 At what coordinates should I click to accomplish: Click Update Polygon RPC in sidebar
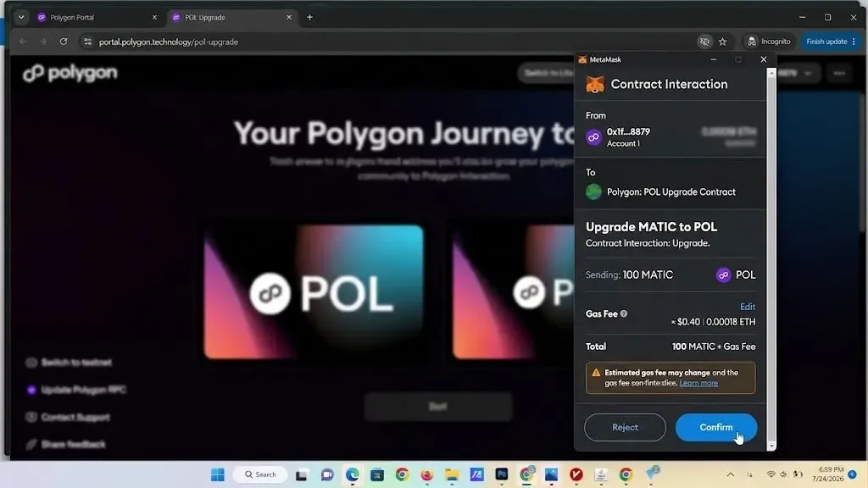[x=76, y=390]
